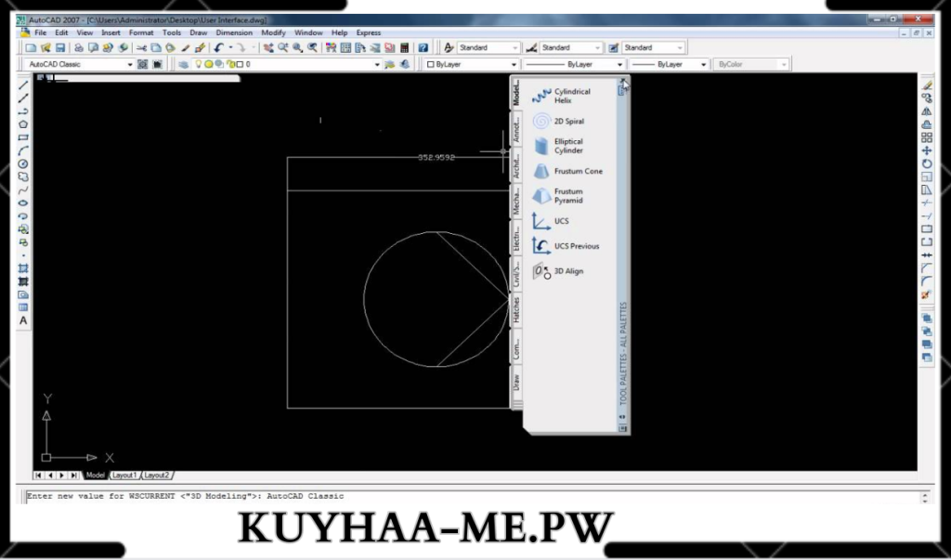The width and height of the screenshot is (951, 560).
Task: Select the Move tool
Action: point(927,150)
